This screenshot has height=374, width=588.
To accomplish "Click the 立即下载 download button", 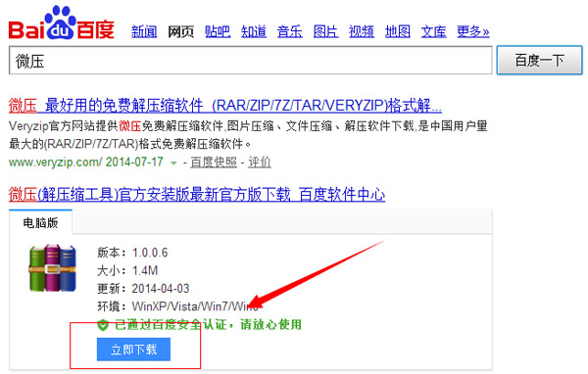I will 133,350.
